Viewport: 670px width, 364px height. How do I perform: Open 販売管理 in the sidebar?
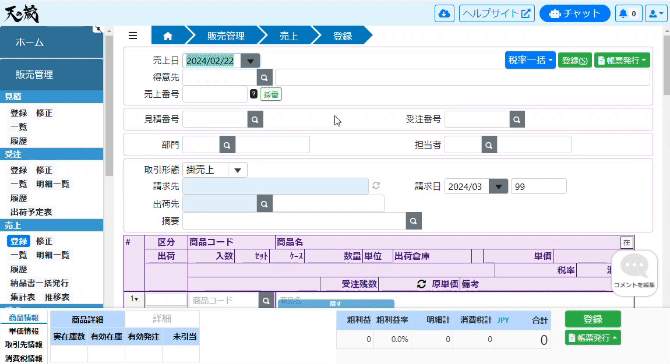click(x=51, y=75)
